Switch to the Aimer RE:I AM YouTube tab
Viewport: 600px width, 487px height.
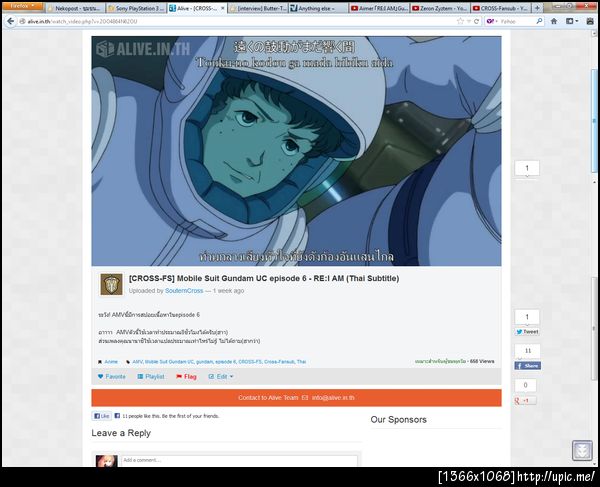click(379, 8)
